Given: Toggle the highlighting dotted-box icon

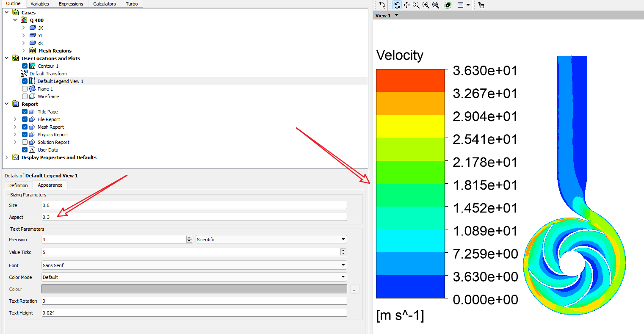Looking at the screenshot, I should 448,5.
